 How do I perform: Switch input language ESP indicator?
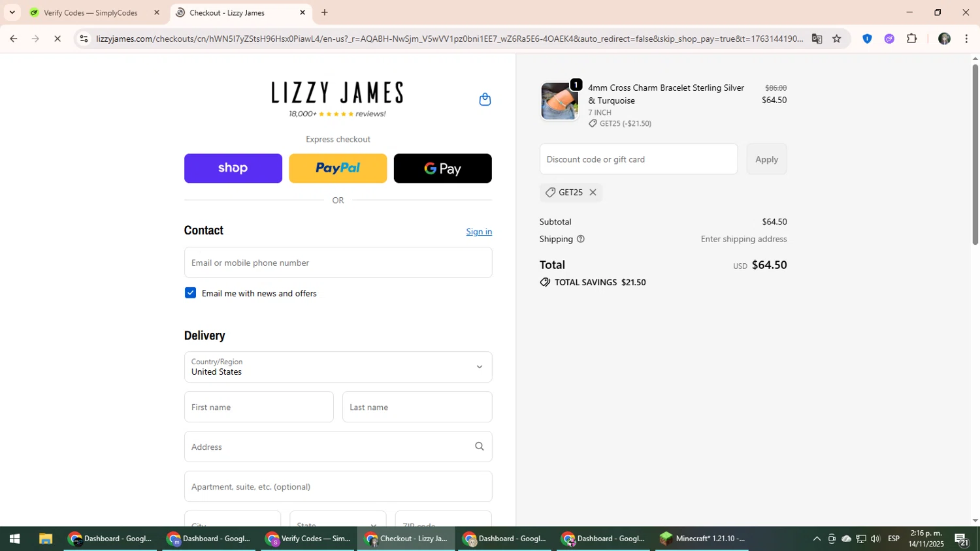[893, 539]
